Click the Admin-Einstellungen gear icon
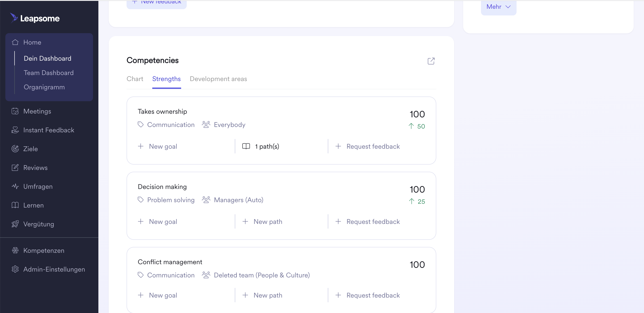Viewport: 644px width, 313px height. click(15, 269)
